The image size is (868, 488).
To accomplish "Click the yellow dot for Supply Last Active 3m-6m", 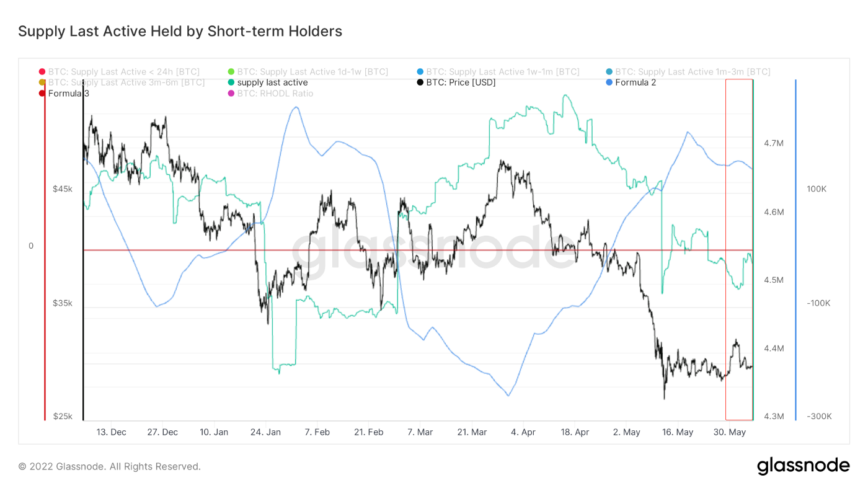I will point(42,82).
